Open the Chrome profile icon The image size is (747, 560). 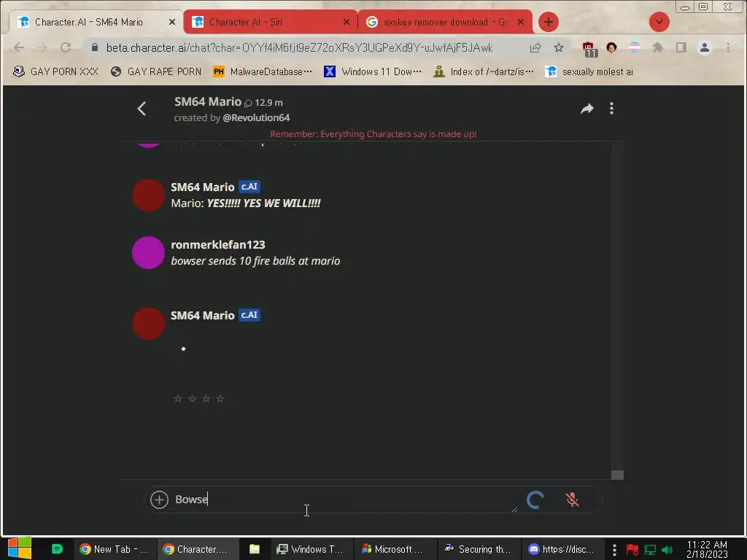click(x=705, y=47)
